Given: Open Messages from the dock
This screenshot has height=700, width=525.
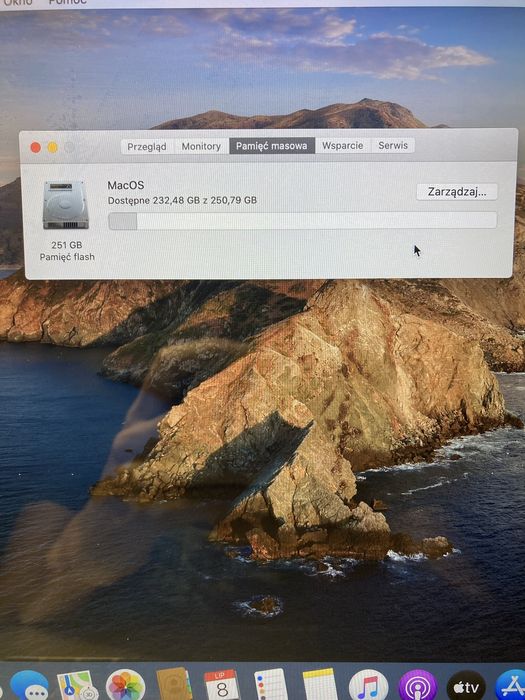Looking at the screenshot, I should click(x=29, y=686).
